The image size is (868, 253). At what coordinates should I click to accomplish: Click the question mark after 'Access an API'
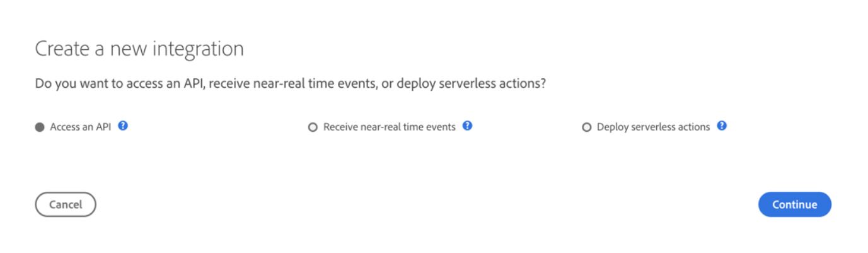pyautogui.click(x=123, y=126)
